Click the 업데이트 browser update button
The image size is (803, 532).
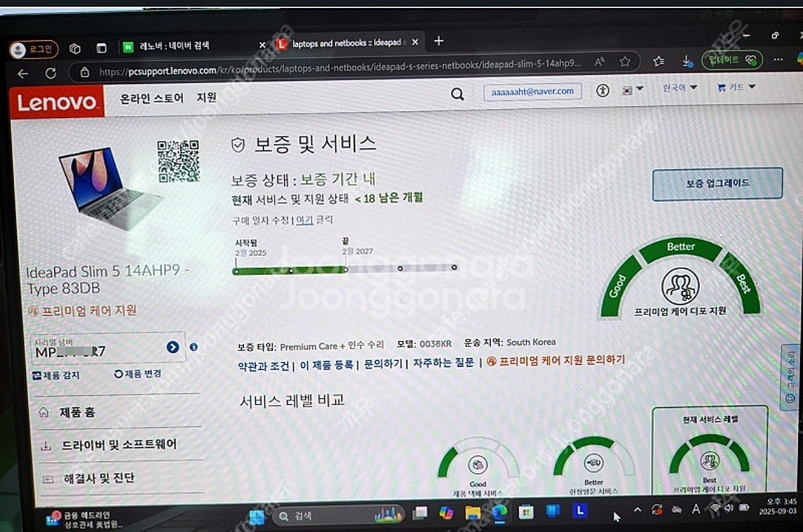click(x=732, y=60)
